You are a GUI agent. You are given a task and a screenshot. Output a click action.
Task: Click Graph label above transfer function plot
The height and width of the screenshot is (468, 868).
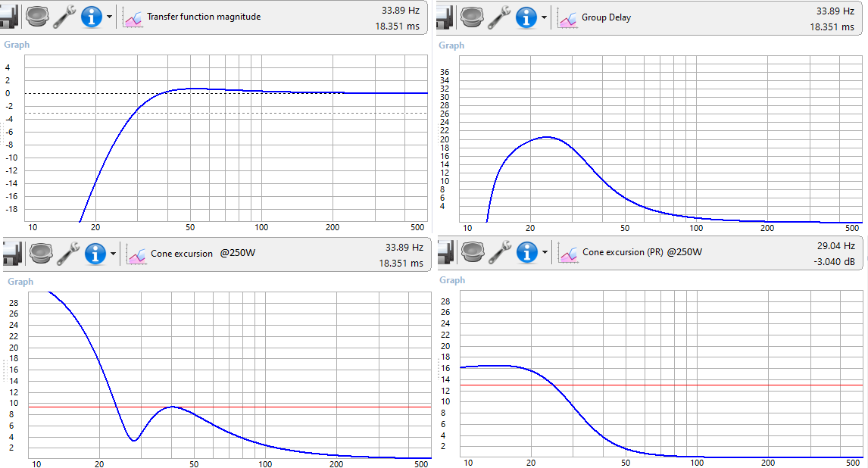(17, 45)
